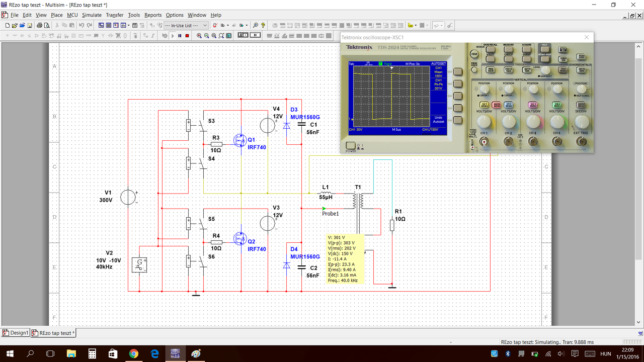This screenshot has width=644, height=362.
Task: Toggle the oscilloscope POWER button
Action: pos(350,146)
